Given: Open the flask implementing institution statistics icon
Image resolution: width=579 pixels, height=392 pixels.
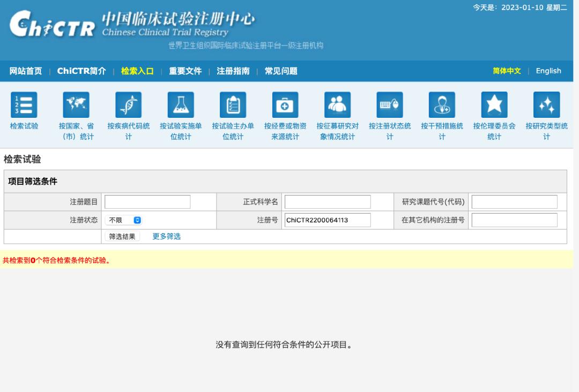Looking at the screenshot, I should click(181, 105).
